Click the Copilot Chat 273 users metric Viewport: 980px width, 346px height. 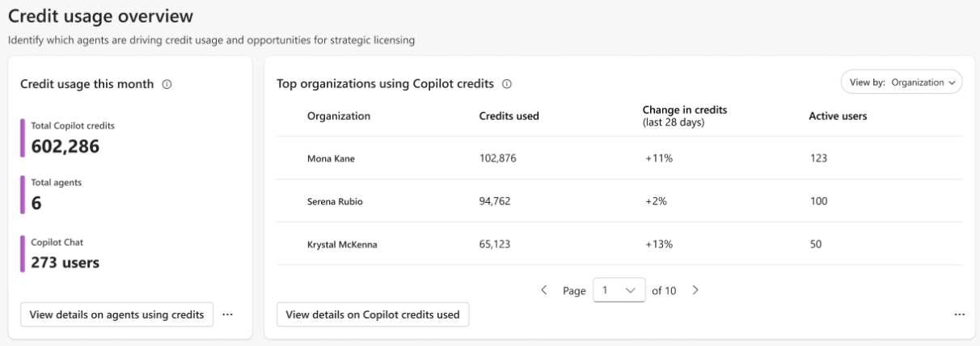pos(65,262)
